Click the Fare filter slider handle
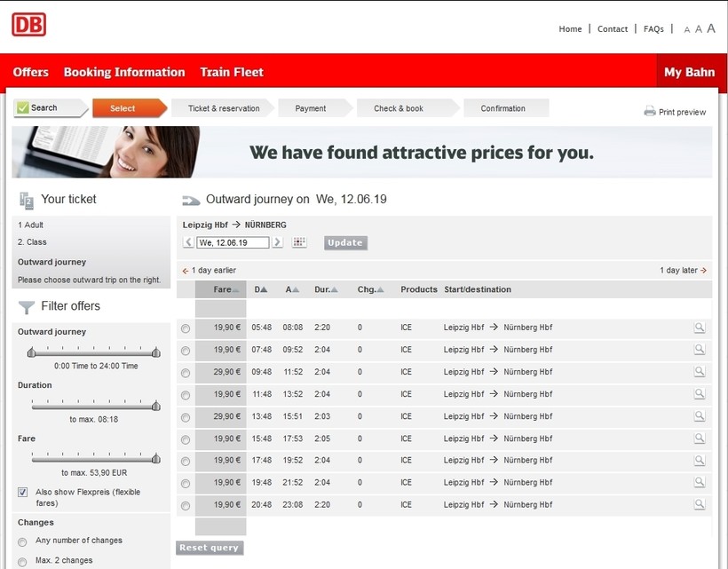Image resolution: width=728 pixels, height=569 pixels. pyautogui.click(x=156, y=459)
